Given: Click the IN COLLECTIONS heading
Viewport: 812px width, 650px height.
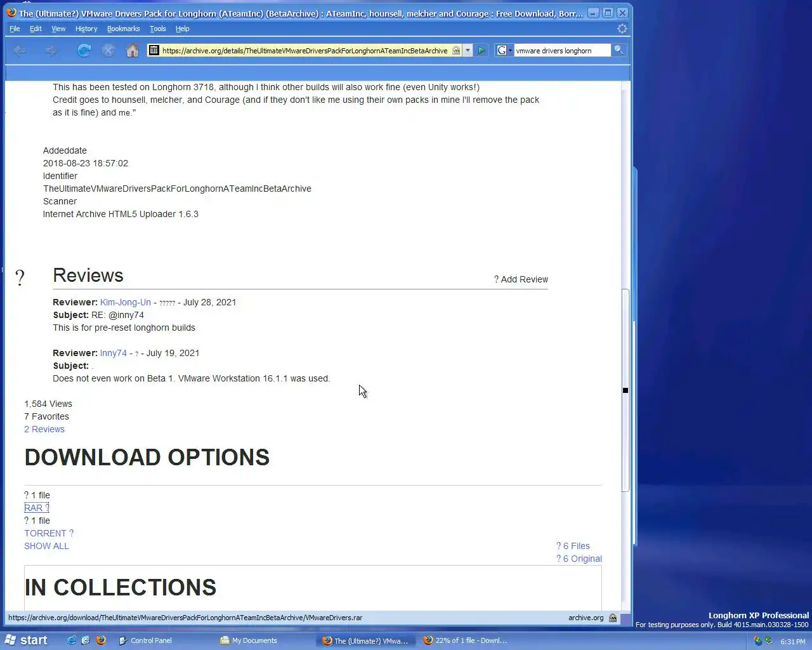Looking at the screenshot, I should click(x=121, y=588).
